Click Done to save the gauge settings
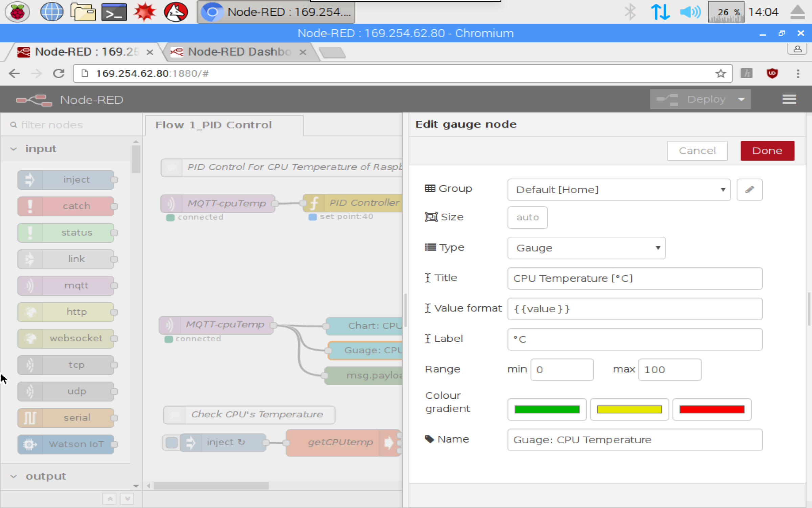The height and width of the screenshot is (508, 812). coord(767,151)
